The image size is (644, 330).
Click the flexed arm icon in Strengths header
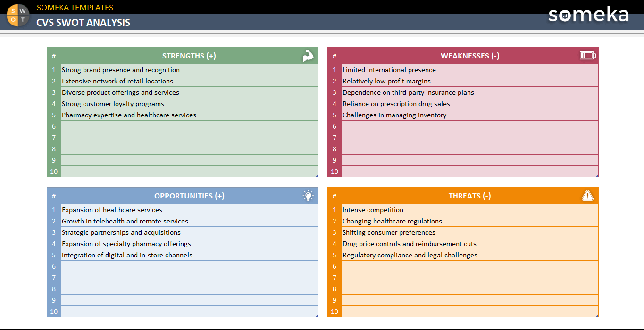tap(308, 56)
